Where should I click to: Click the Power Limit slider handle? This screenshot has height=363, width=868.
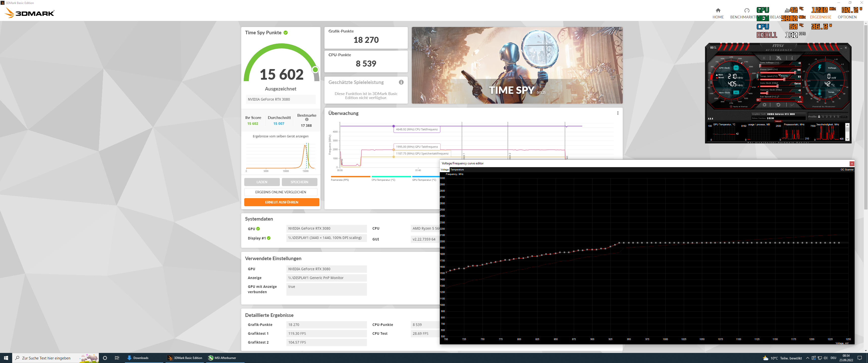point(796,73)
